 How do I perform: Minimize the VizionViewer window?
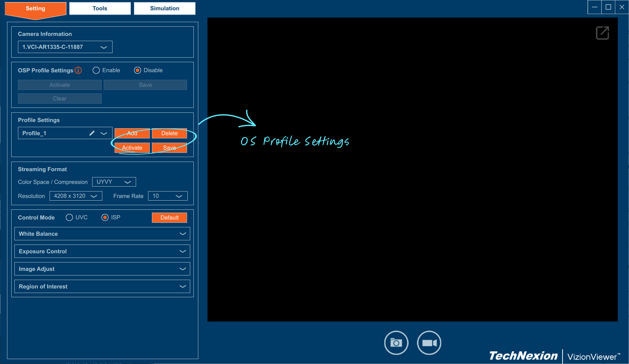tap(595, 7)
